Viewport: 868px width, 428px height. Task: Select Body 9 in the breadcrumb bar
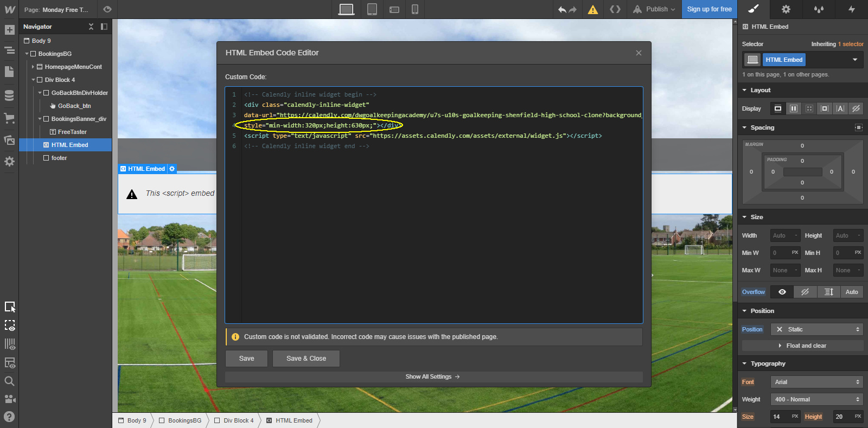(132, 420)
